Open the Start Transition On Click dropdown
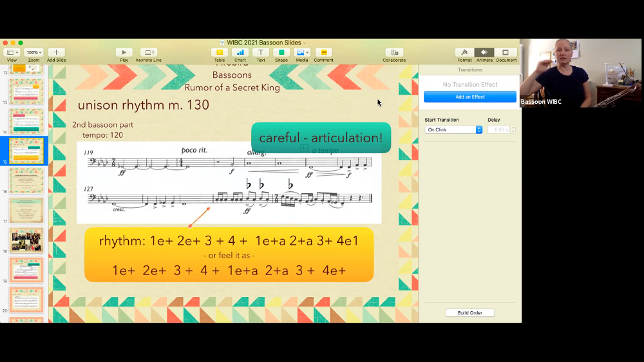 (453, 130)
